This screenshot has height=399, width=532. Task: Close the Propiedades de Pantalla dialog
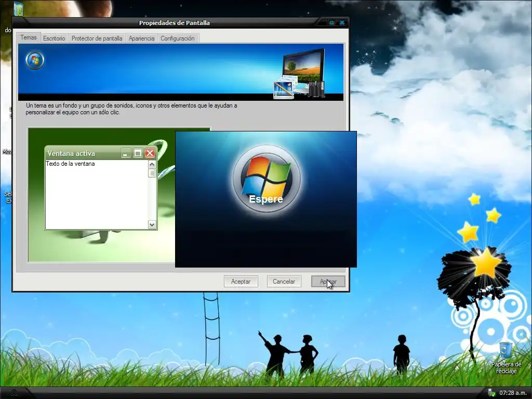[x=342, y=22]
